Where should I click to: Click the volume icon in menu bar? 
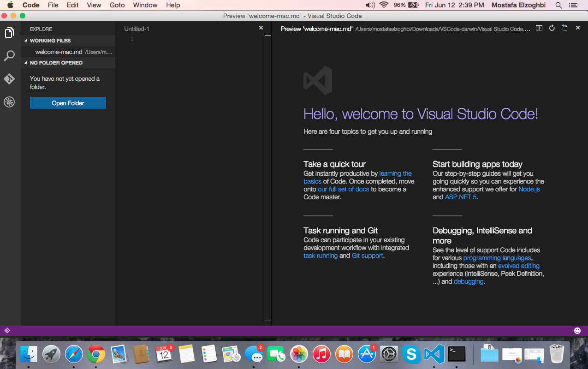coord(370,5)
